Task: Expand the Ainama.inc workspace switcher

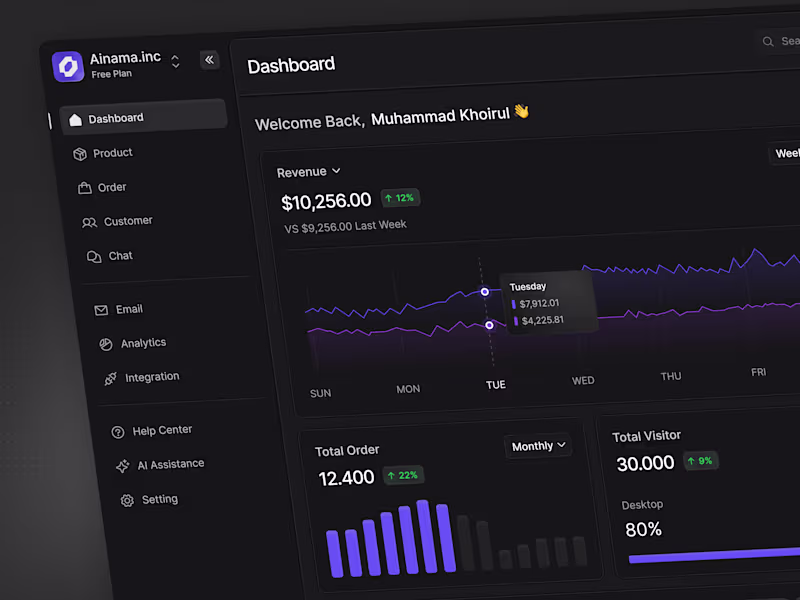Action: (x=175, y=61)
